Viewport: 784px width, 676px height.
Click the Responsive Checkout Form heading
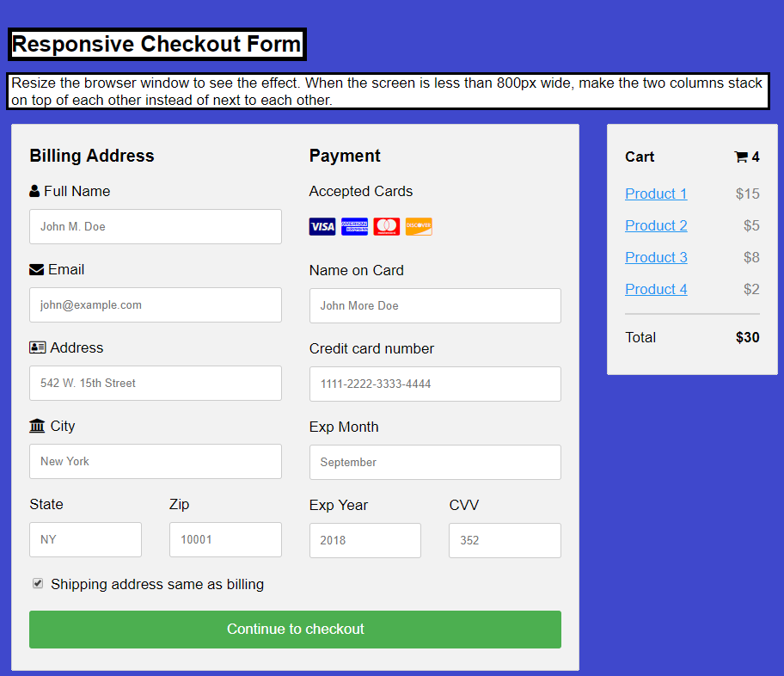157,44
